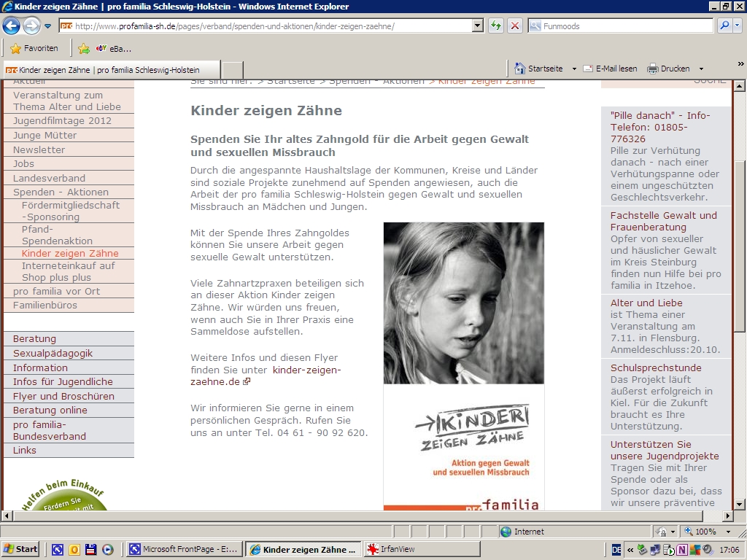Launch Outlook from quick launch icon

pyautogui.click(x=74, y=550)
